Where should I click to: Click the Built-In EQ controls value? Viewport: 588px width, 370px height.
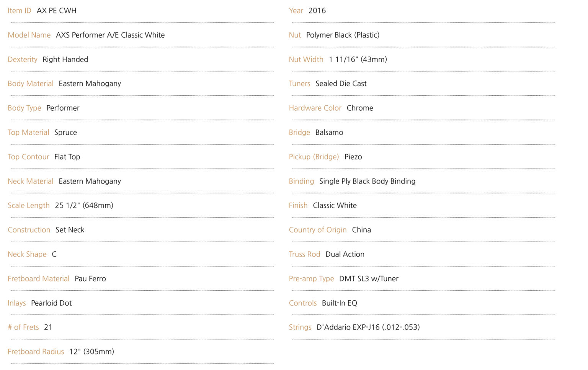pyautogui.click(x=340, y=303)
